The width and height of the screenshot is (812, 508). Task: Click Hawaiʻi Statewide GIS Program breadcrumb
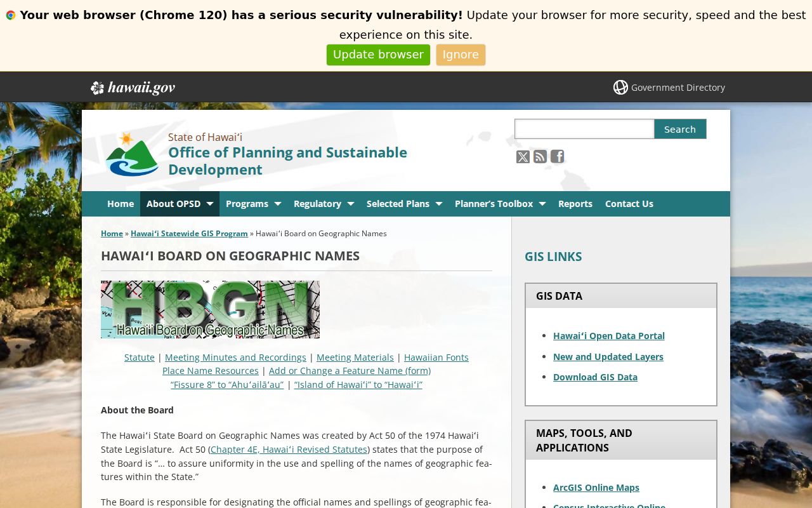(189, 234)
